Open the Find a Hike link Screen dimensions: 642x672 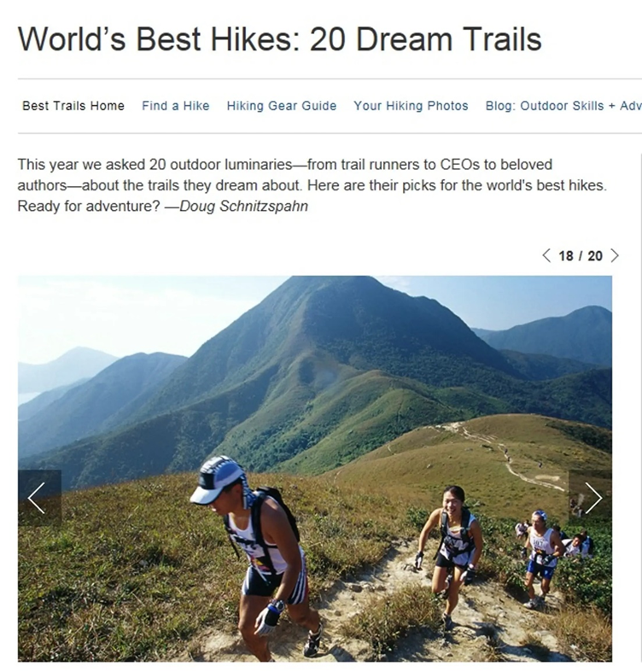pyautogui.click(x=176, y=106)
